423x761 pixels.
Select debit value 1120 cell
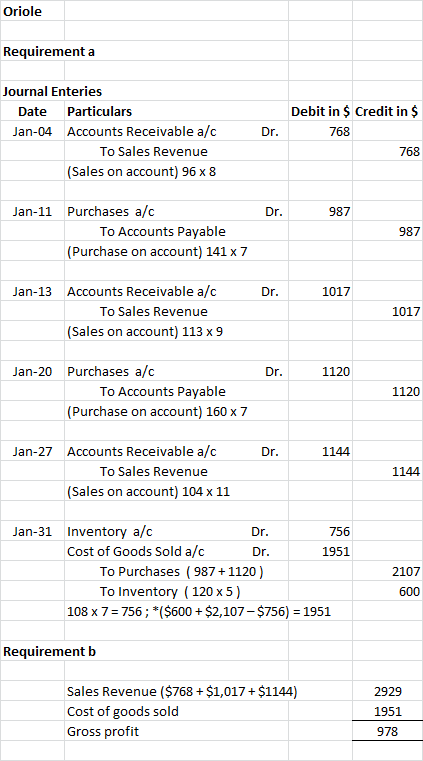(x=320, y=371)
